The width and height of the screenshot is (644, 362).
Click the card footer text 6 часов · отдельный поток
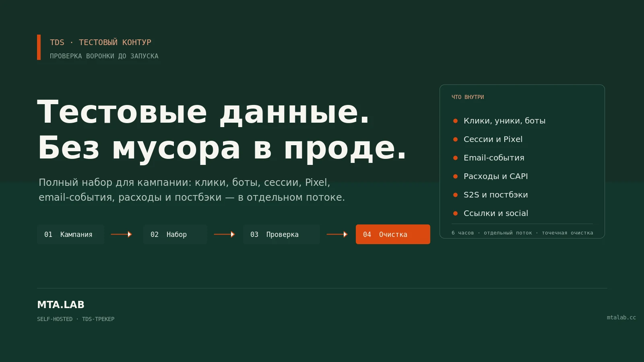click(522, 233)
